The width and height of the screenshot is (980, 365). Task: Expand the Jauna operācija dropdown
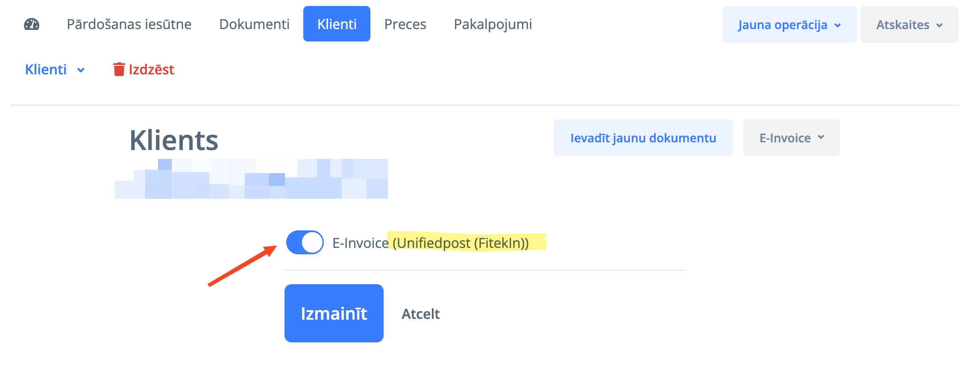(789, 25)
